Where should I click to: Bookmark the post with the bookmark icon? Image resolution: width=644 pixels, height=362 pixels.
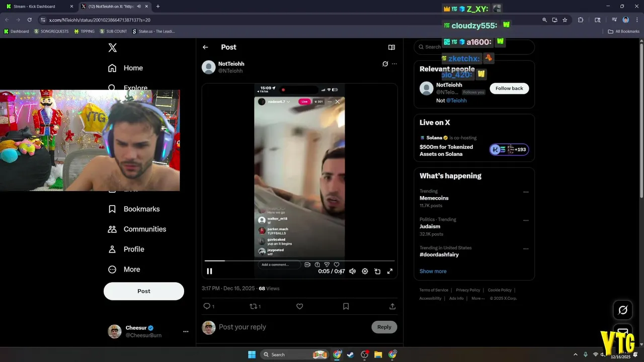[x=346, y=306]
